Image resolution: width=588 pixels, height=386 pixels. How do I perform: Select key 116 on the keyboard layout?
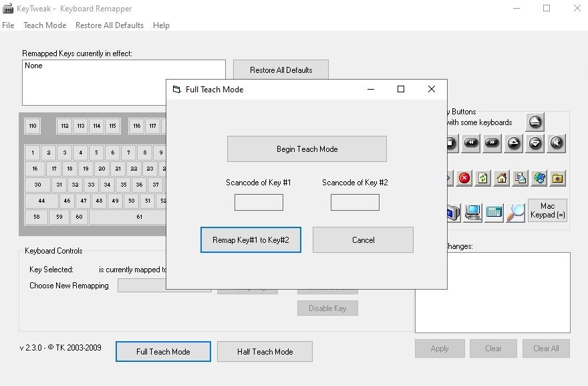click(137, 126)
